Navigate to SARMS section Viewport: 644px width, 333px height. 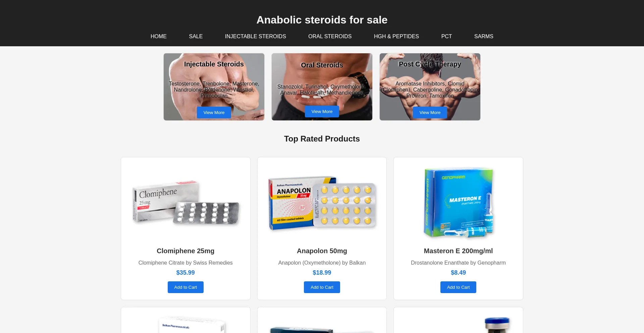[x=483, y=36]
